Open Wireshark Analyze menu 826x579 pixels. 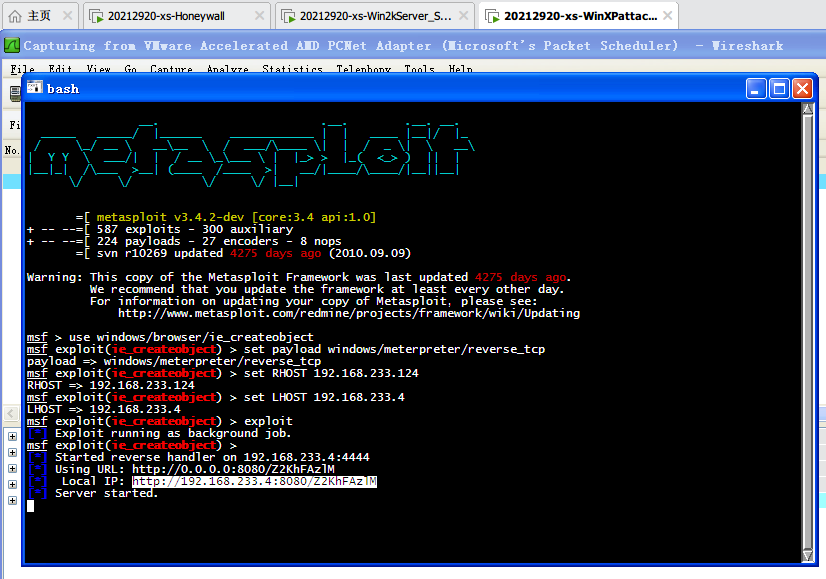click(228, 69)
